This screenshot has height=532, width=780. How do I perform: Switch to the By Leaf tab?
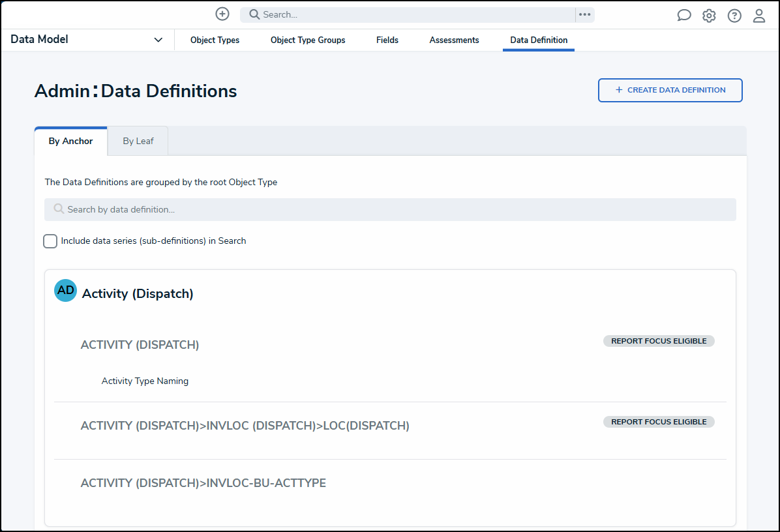pos(138,141)
